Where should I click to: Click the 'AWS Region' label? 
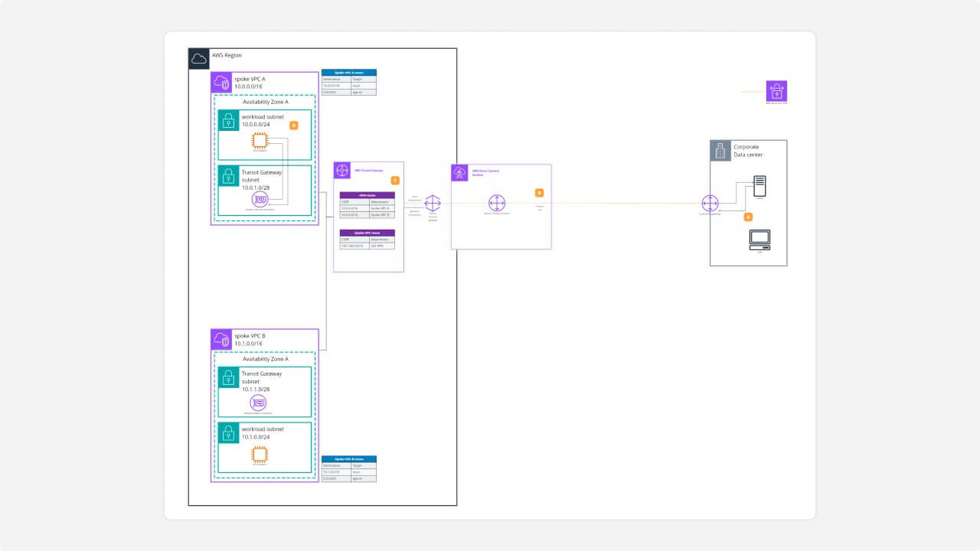pos(227,56)
